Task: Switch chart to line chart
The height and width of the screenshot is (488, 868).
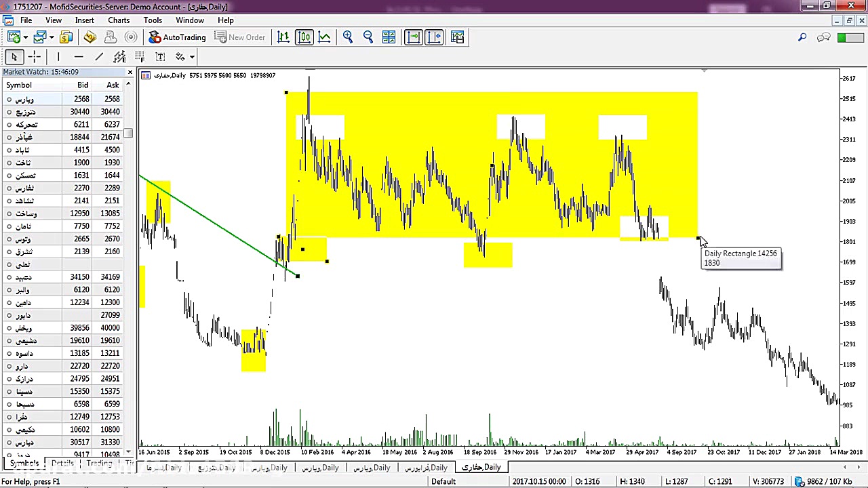Action: click(x=324, y=37)
